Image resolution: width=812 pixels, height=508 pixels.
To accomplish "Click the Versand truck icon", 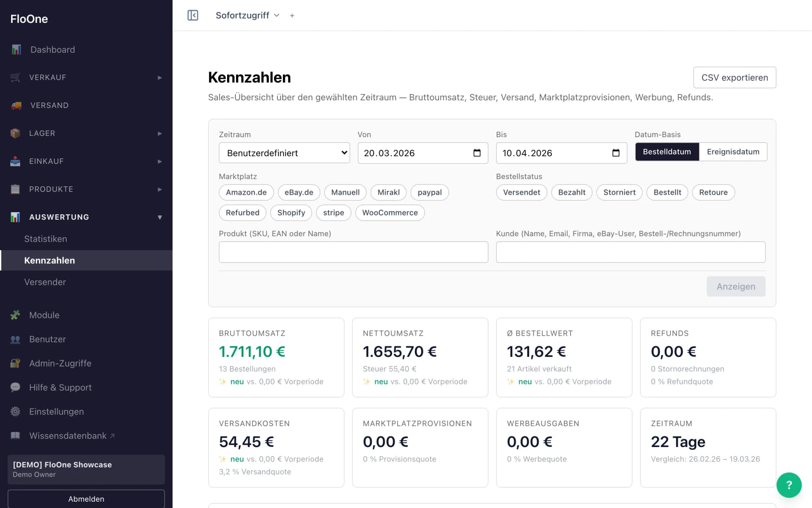I will pyautogui.click(x=16, y=105).
